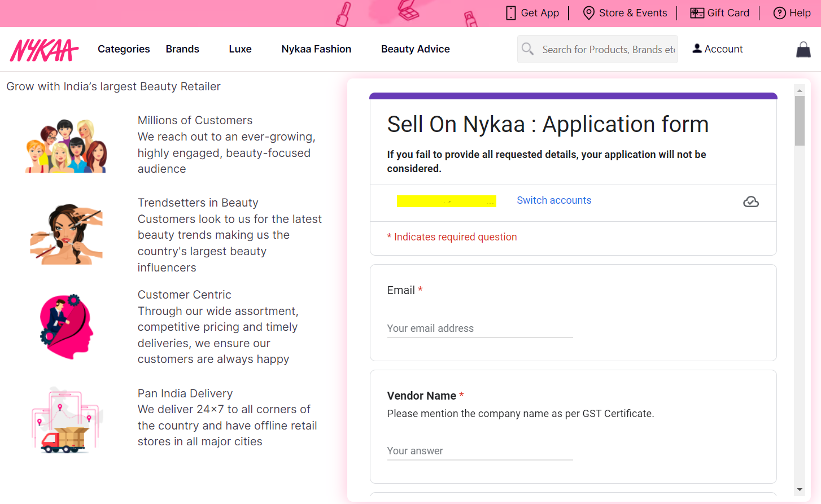Select Nykaa Fashion in the navigation bar
The image size is (821, 504).
316,49
